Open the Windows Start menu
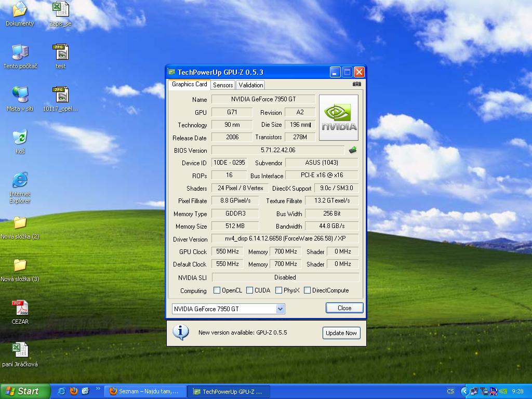The width and height of the screenshot is (532, 399). tap(25, 391)
